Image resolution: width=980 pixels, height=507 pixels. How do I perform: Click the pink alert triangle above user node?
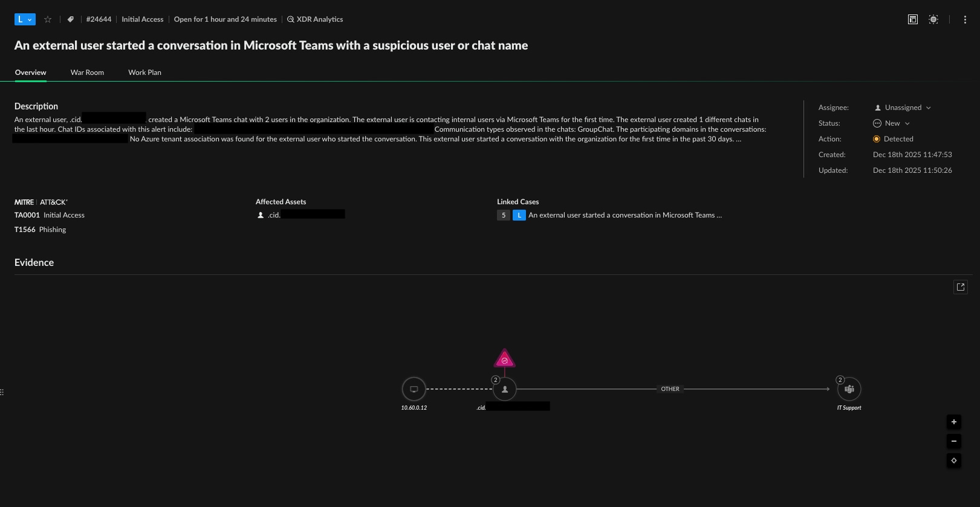(505, 359)
